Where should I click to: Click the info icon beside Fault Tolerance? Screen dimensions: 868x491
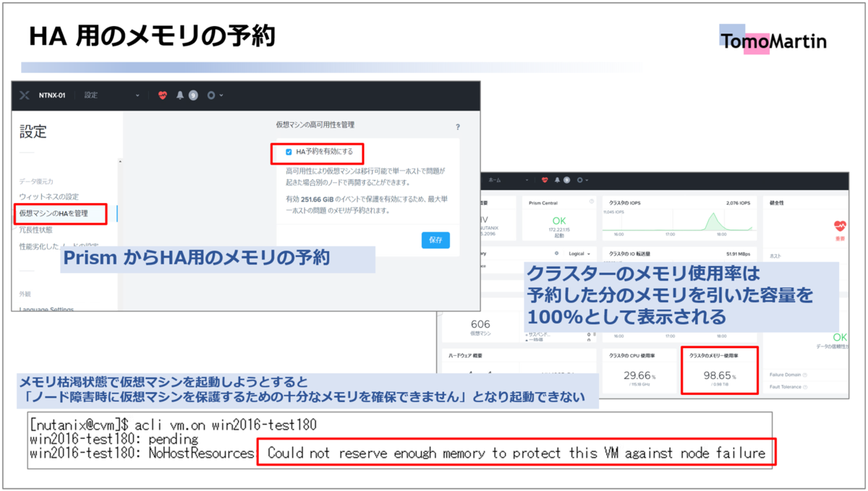[806, 387]
